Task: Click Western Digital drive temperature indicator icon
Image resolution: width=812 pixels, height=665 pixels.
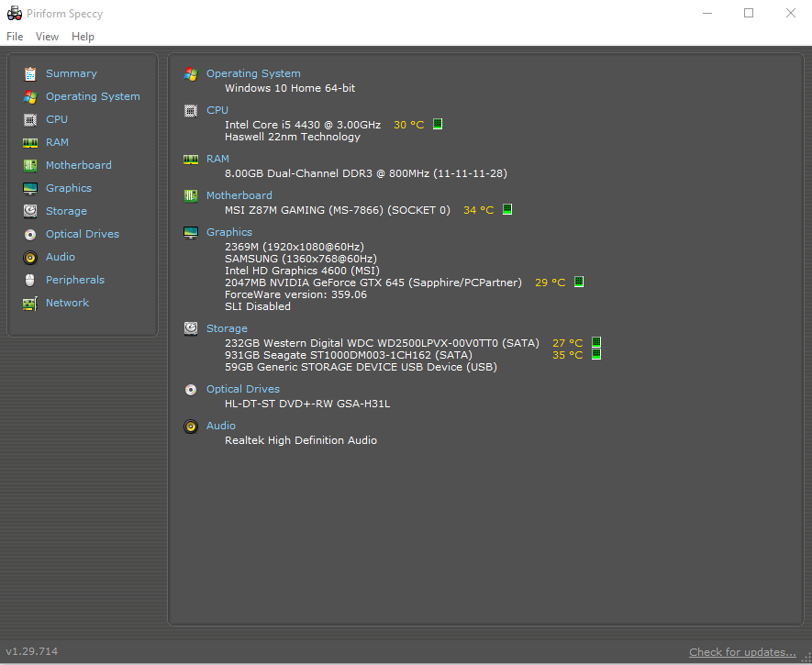Action: pos(596,342)
